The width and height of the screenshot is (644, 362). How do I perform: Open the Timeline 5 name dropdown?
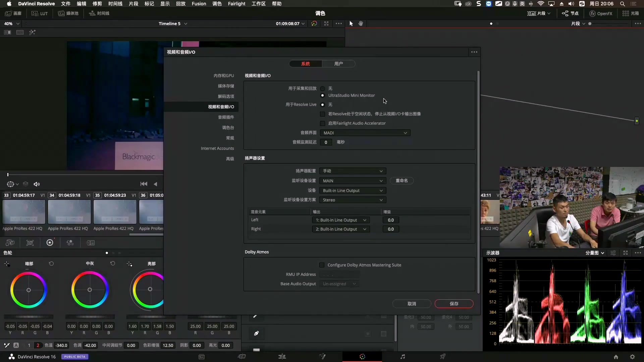[173, 23]
